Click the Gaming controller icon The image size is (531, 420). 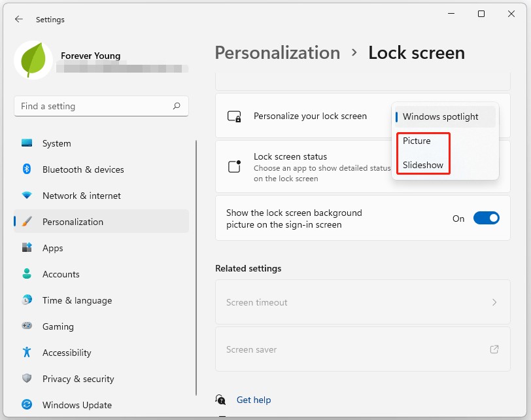coord(27,326)
